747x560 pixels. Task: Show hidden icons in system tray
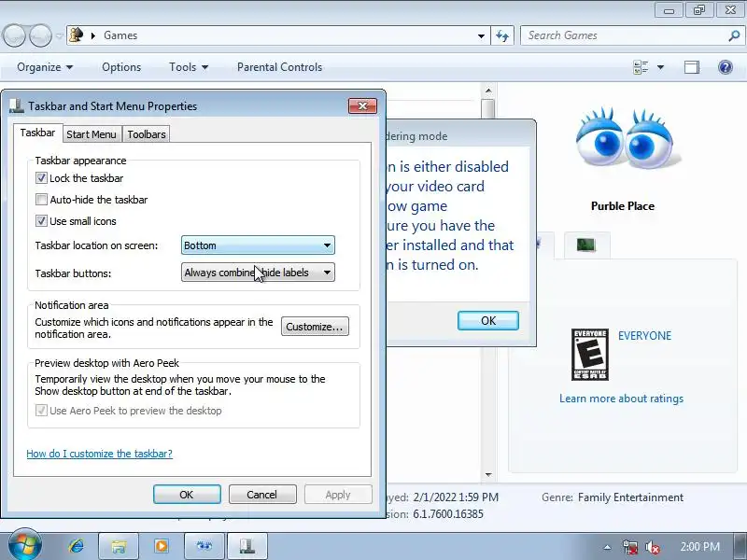(607, 547)
